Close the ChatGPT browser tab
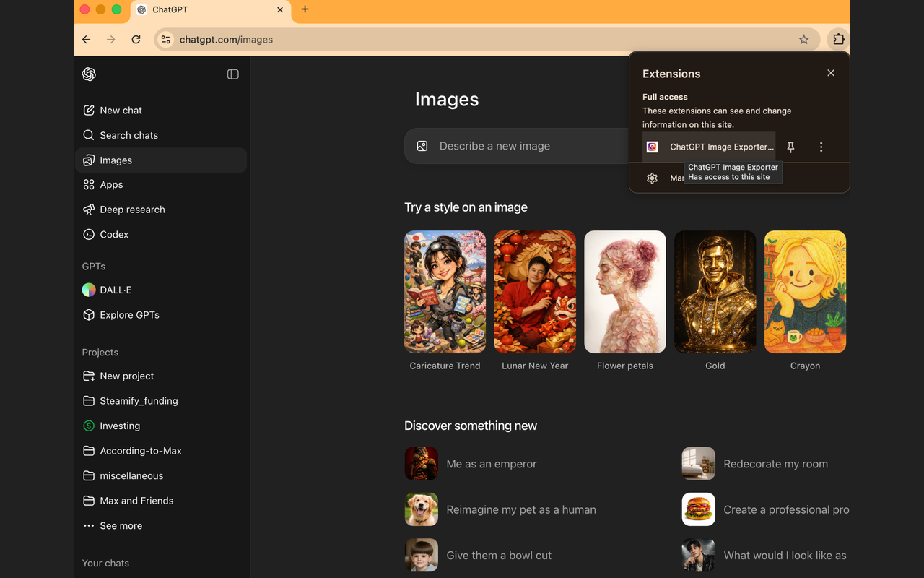 pyautogui.click(x=280, y=10)
